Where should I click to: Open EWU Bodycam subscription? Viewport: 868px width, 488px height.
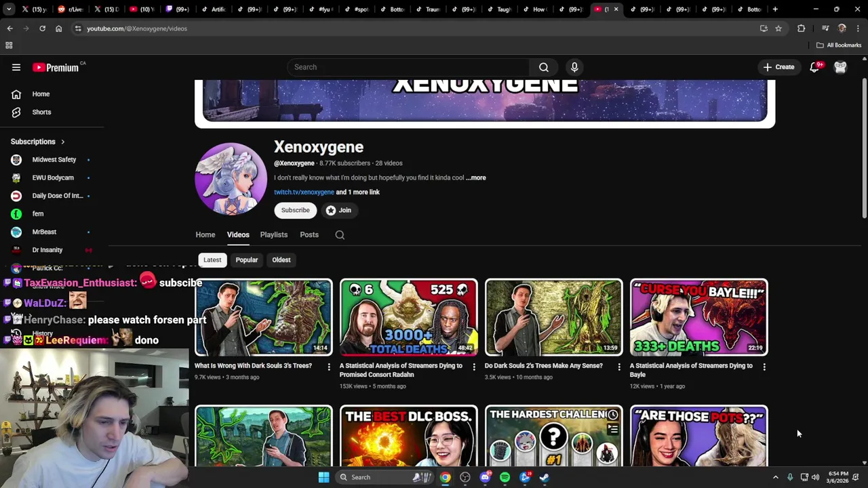(52, 178)
